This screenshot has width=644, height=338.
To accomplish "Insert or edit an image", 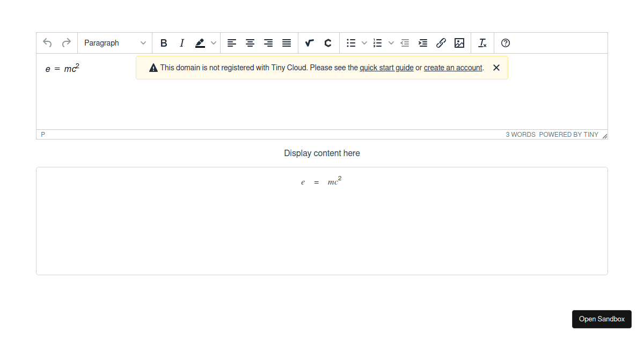I will 459,43.
